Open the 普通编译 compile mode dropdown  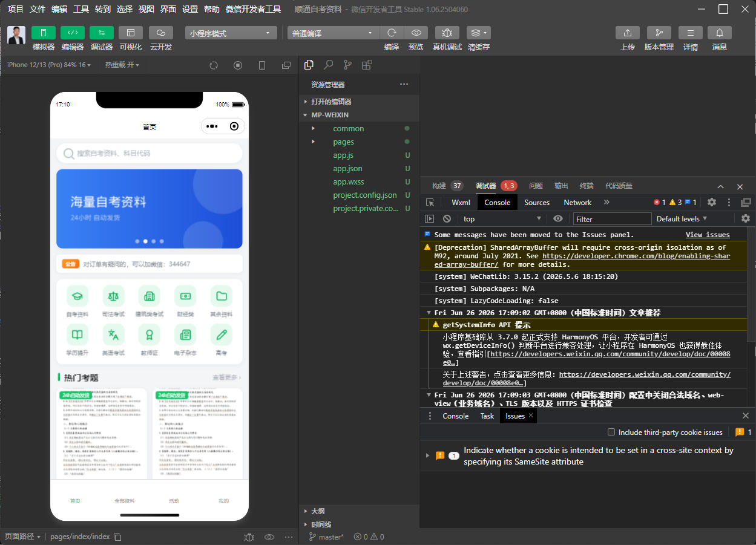click(334, 33)
